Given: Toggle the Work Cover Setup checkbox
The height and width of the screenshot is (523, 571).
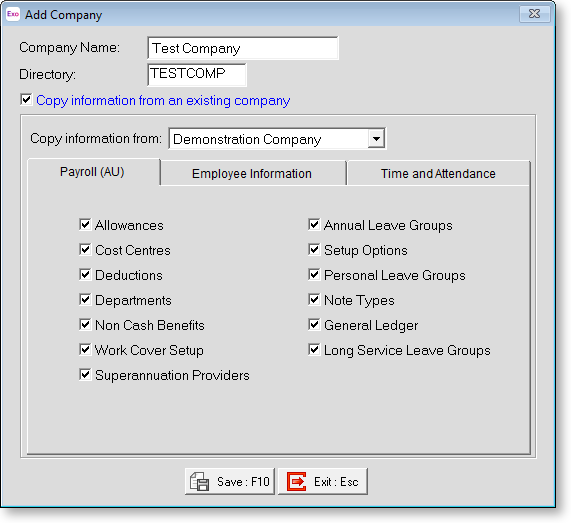Looking at the screenshot, I should click(85, 350).
